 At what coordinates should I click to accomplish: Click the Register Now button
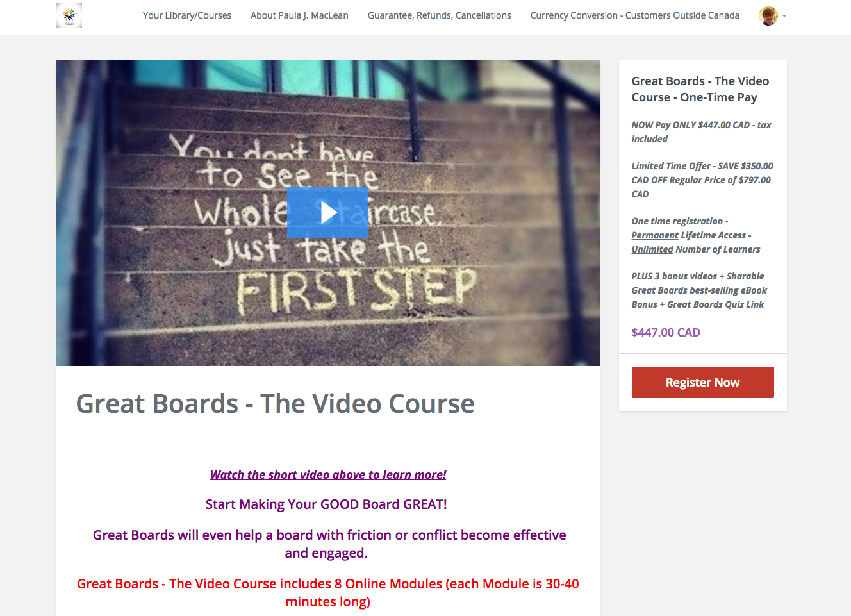click(702, 382)
